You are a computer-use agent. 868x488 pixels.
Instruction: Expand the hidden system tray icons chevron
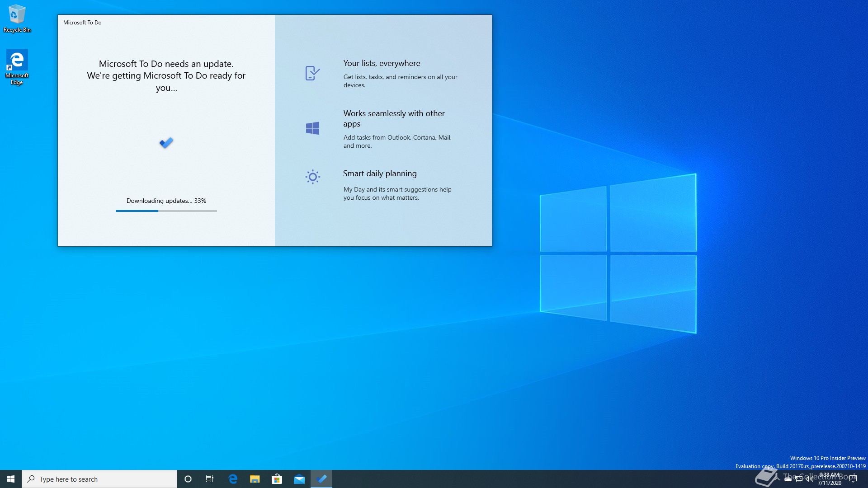[x=777, y=479]
